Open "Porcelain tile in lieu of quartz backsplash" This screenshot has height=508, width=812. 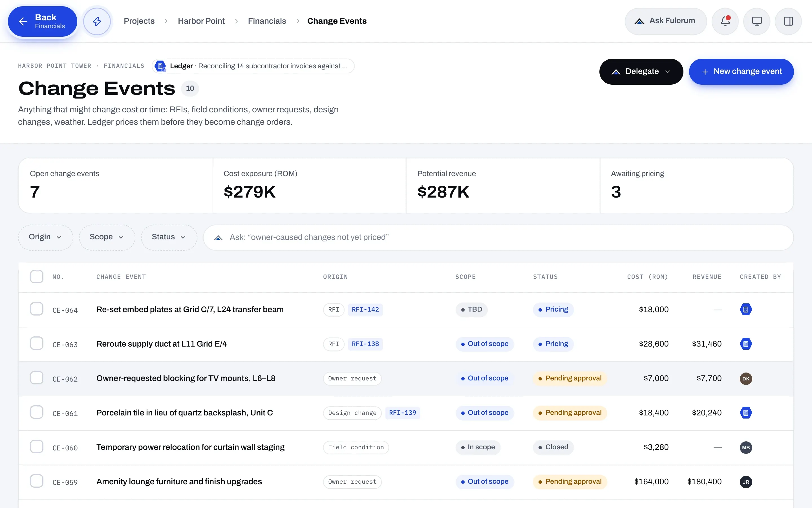[185, 413]
